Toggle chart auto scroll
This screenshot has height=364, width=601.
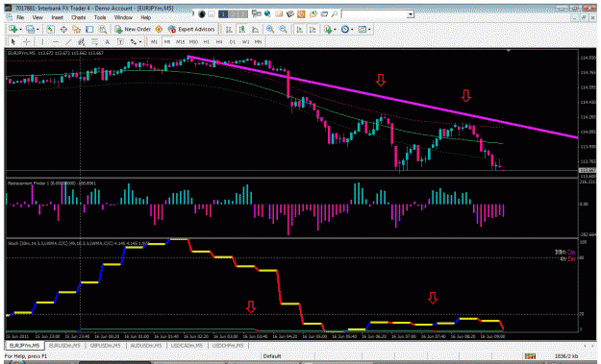[300, 29]
